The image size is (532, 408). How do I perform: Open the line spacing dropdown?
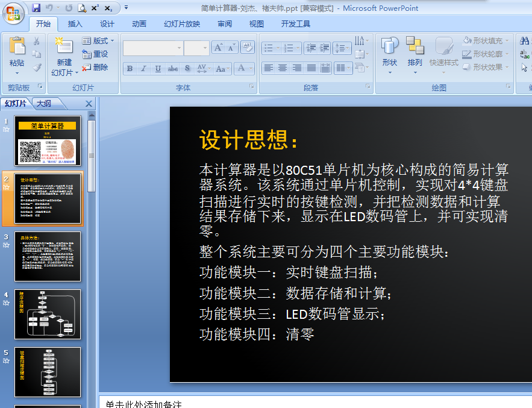coord(342,48)
